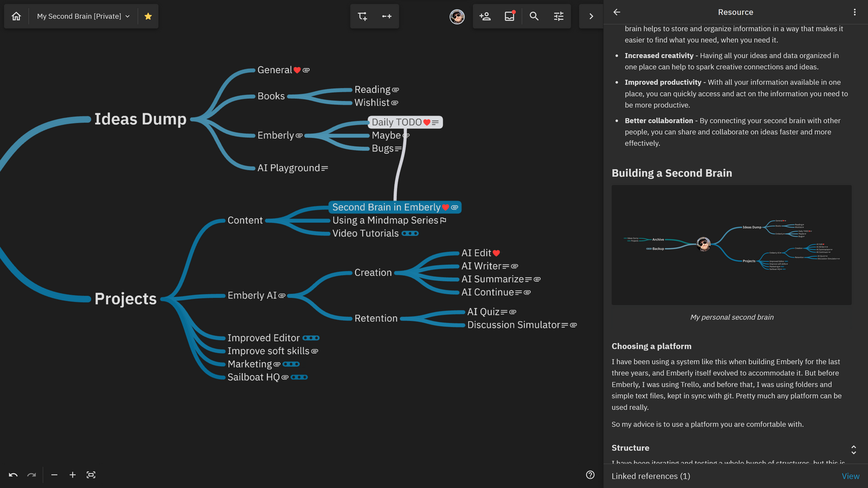Open link icon on AI Writer node
This screenshot has width=868, height=488.
point(515,266)
